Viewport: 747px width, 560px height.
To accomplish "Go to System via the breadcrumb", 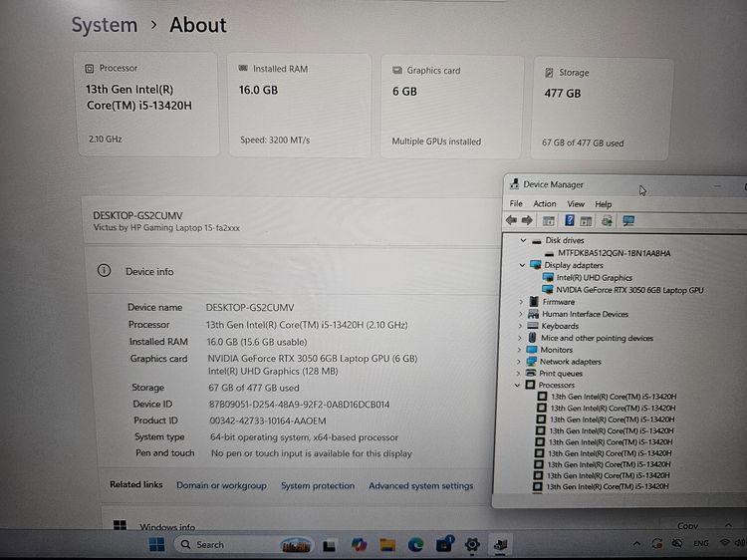I will point(105,25).
